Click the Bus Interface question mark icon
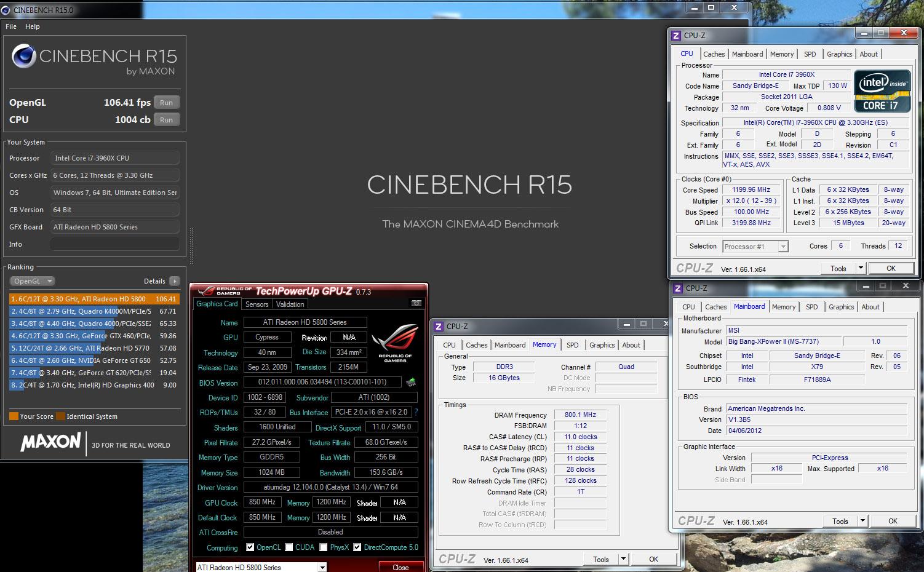The image size is (924, 572). tap(416, 412)
